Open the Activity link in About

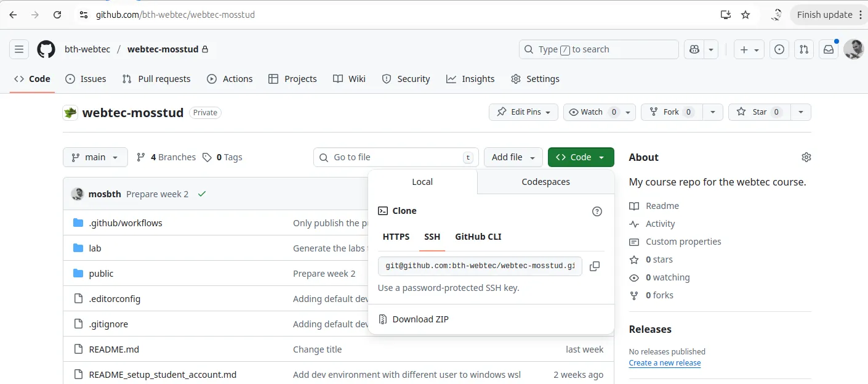pos(652,224)
